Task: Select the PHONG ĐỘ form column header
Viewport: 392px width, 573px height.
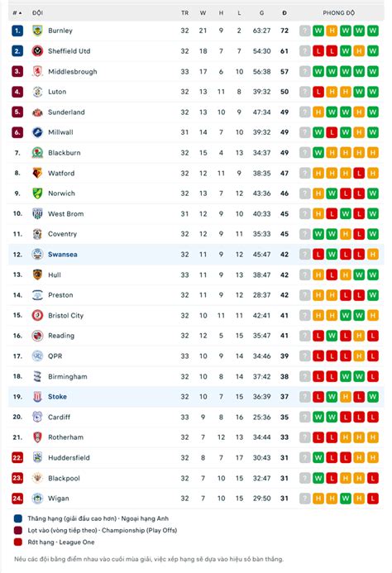Action: pos(338,12)
